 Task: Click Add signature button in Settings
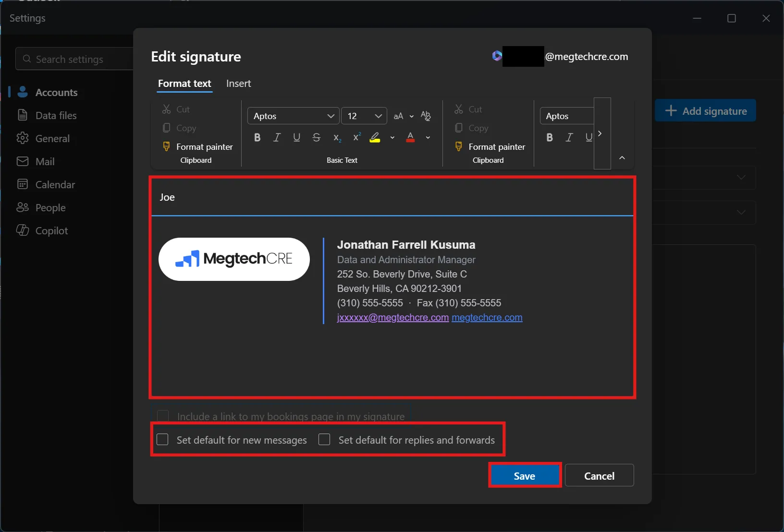click(x=706, y=111)
